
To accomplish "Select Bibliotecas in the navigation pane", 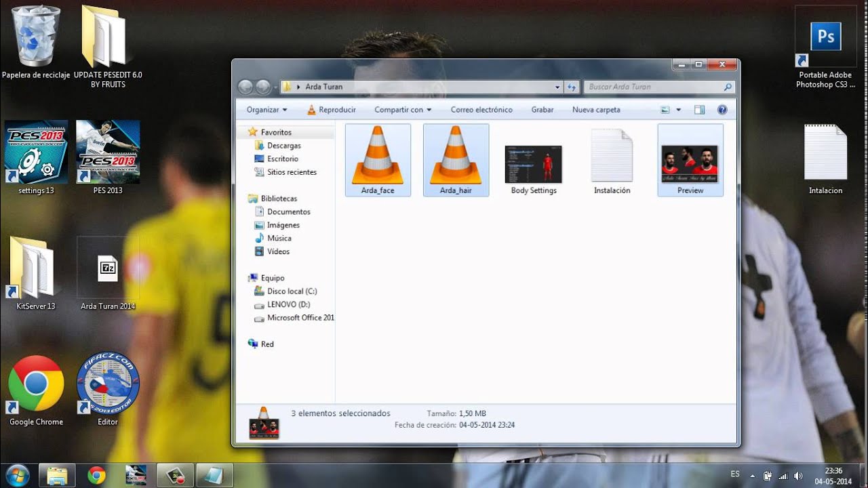I will pyautogui.click(x=279, y=199).
